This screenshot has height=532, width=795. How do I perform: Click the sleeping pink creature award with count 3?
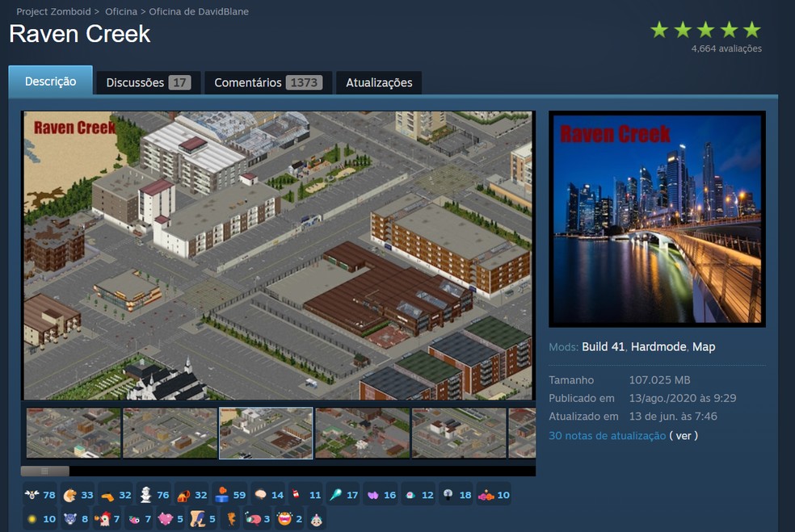point(257,519)
